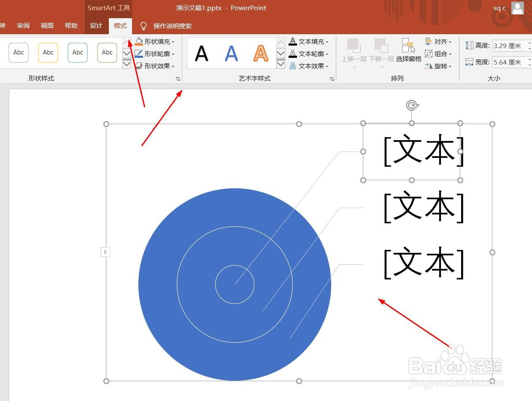Open the 文本效果 text effects menu

pyautogui.click(x=309, y=66)
